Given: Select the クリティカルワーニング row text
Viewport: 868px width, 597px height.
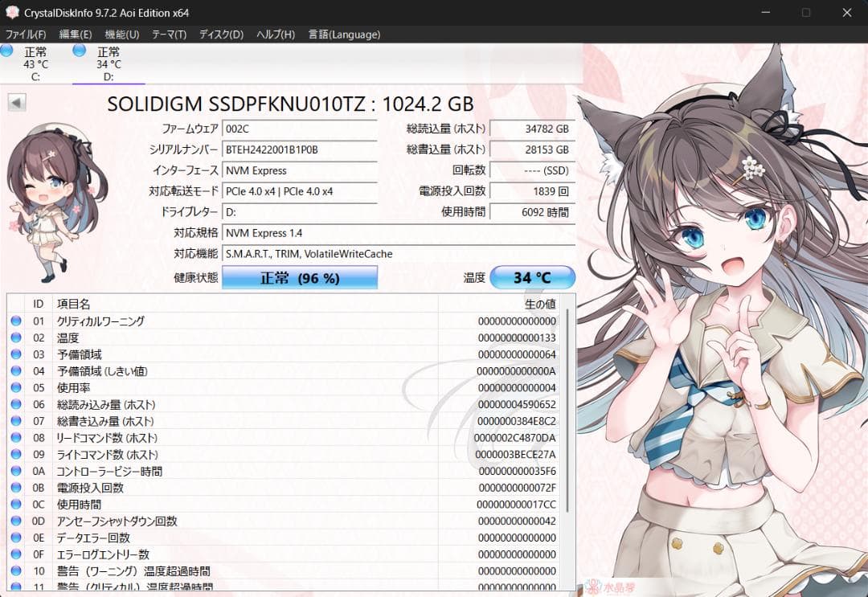Looking at the screenshot, I should pos(100,321).
